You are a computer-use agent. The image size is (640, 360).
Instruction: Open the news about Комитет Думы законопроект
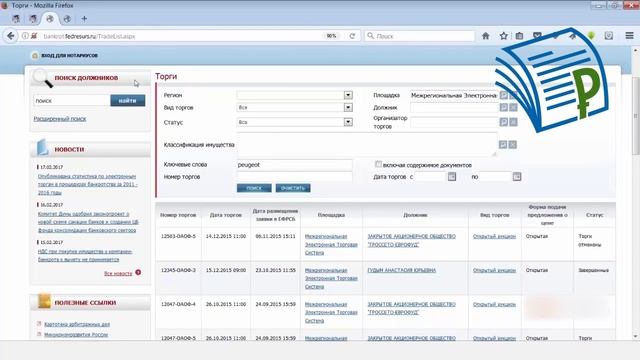pyautogui.click(x=88, y=222)
